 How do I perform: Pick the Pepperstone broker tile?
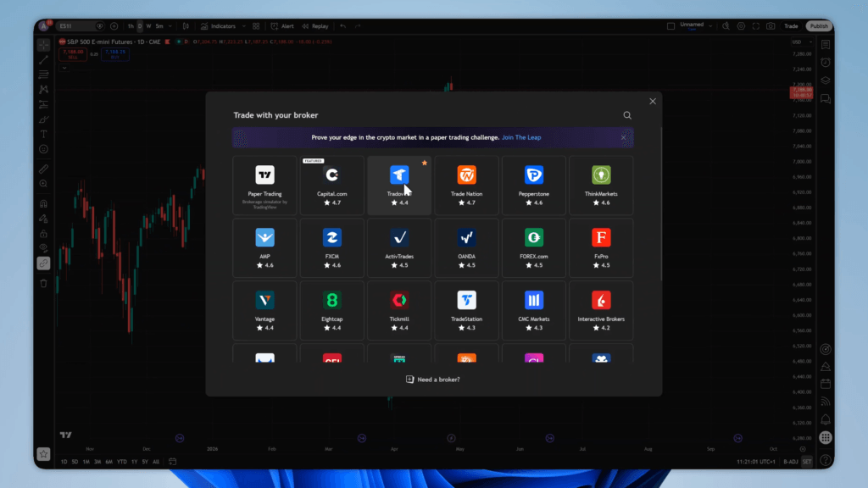coord(533,185)
